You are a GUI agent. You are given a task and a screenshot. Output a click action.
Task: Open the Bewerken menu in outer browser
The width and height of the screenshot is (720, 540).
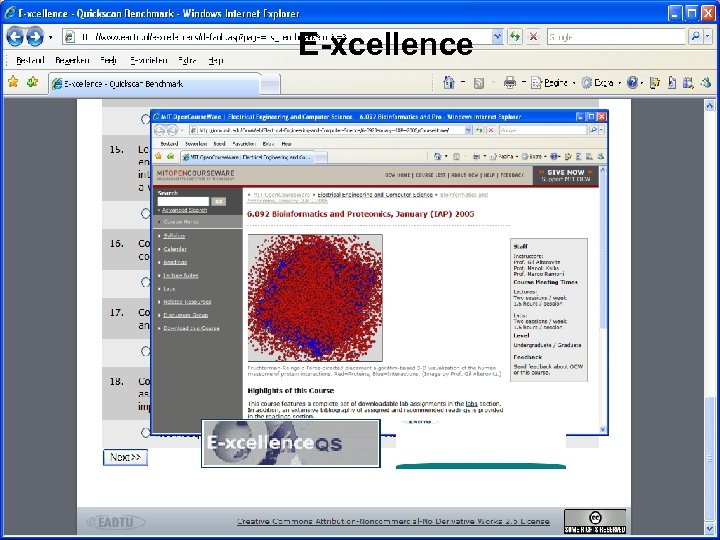pos(72,60)
